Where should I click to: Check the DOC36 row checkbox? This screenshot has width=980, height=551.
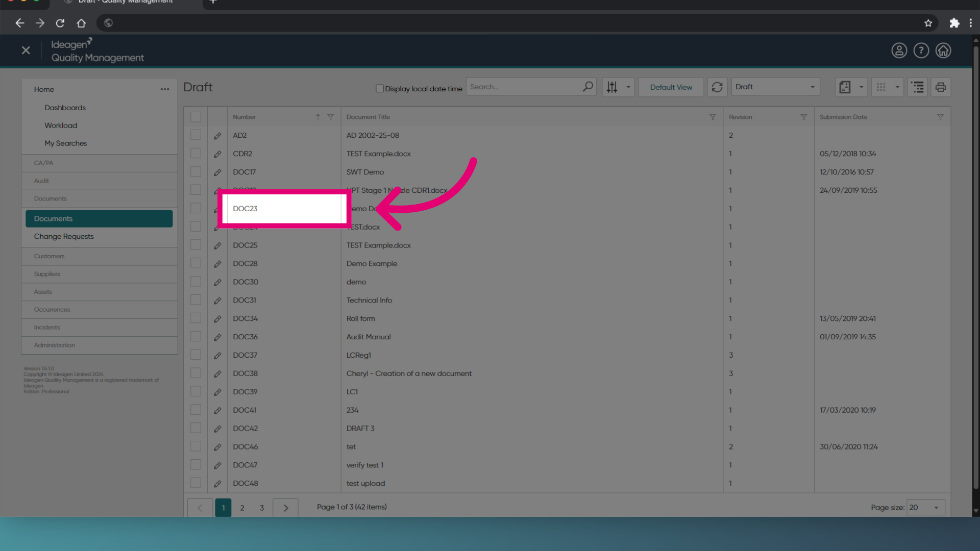(195, 336)
